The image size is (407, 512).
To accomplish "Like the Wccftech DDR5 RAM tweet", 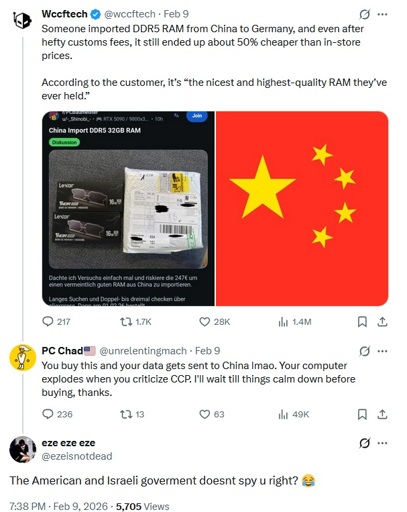I will tap(214, 322).
